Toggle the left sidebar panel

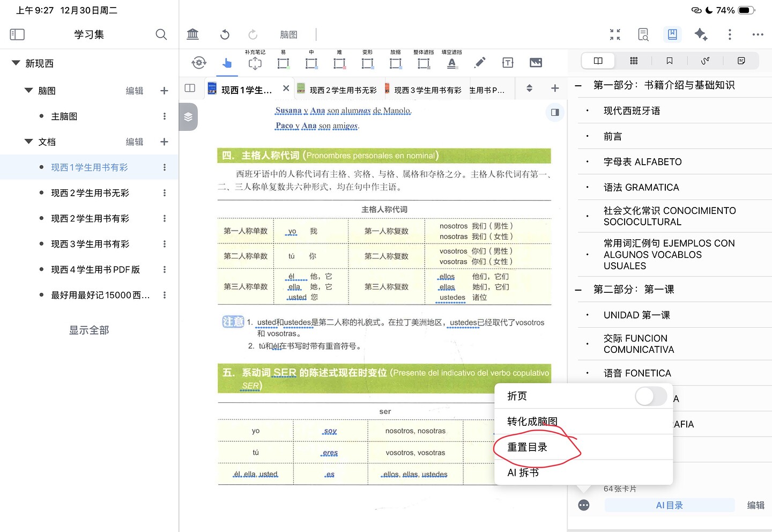tap(17, 35)
